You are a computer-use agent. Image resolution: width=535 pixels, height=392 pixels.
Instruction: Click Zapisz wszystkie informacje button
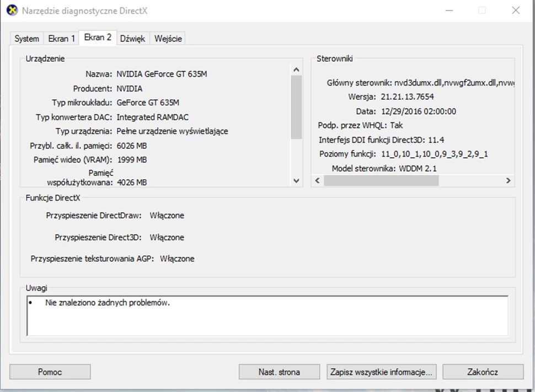point(382,372)
